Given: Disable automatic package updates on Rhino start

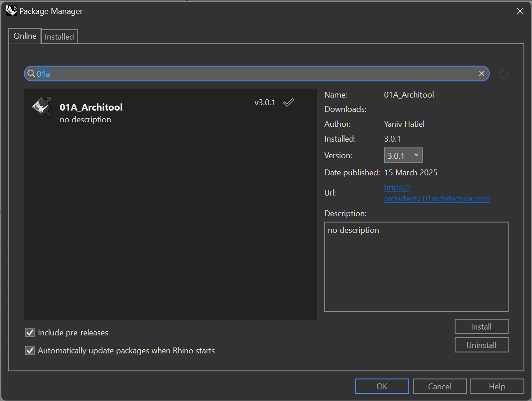Looking at the screenshot, I should [x=29, y=350].
